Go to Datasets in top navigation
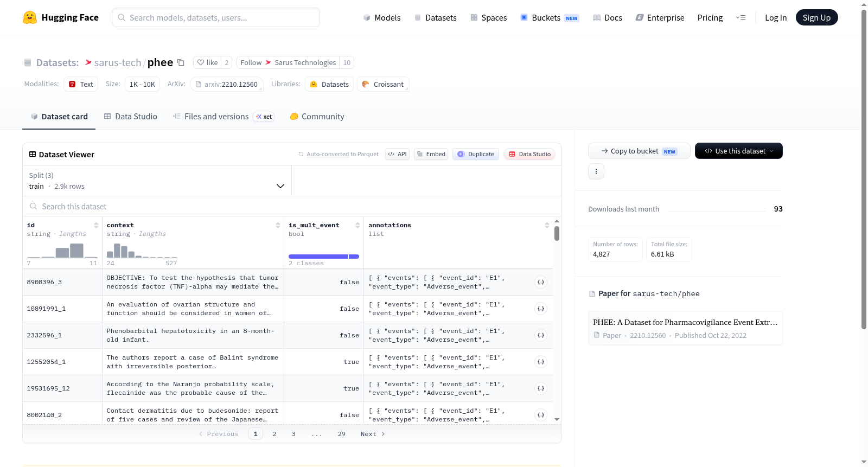The height and width of the screenshot is (467, 868). click(435, 18)
